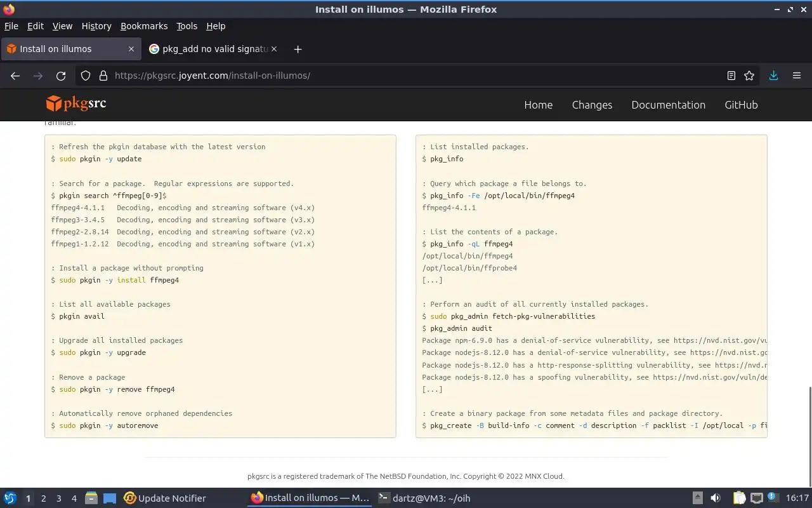
Task: Go back to the previous page
Action: 15,76
